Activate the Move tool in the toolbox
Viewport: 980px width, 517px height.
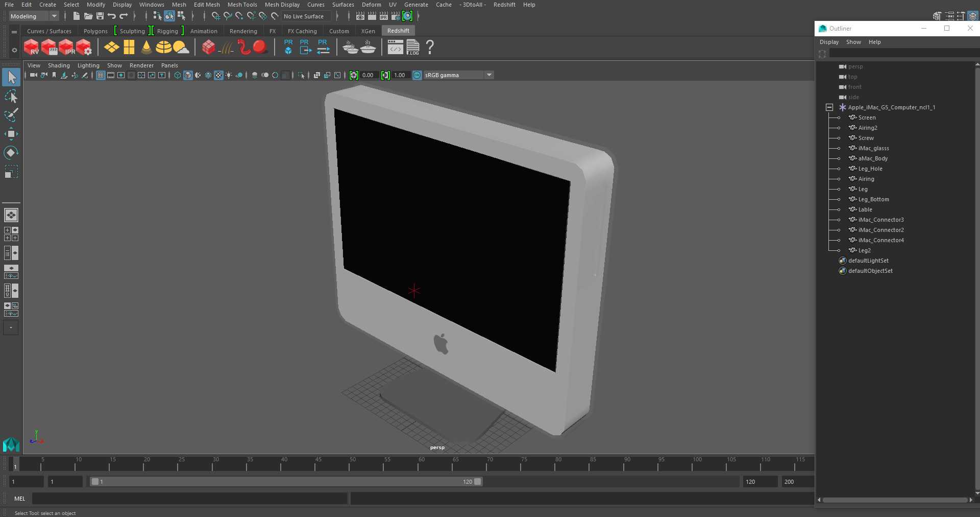tap(11, 134)
